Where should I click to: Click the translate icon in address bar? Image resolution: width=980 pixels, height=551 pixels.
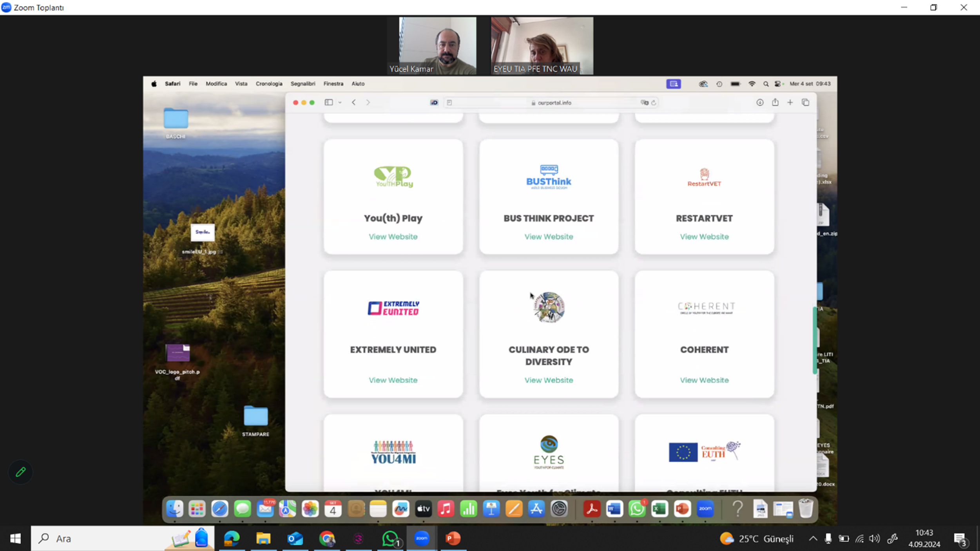tap(644, 103)
